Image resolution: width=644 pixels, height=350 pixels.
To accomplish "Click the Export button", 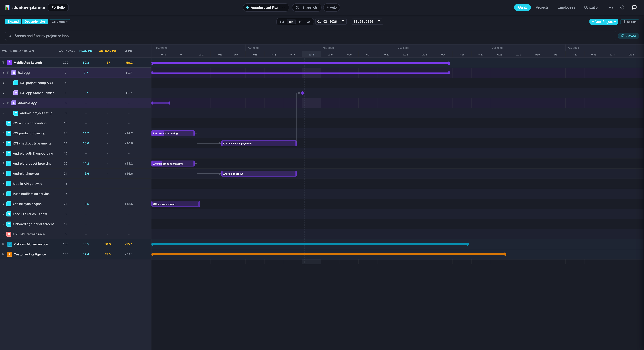I will (x=629, y=22).
